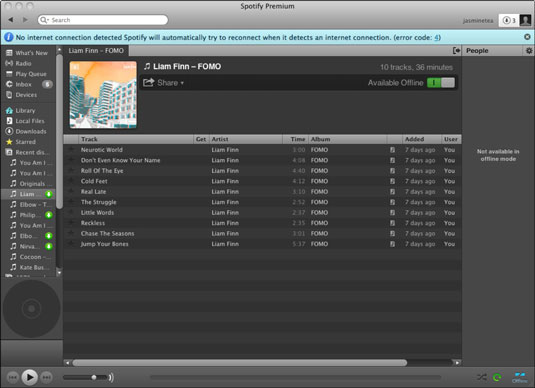Select the Kate Bus playlist
535x388 pixels.
point(30,267)
